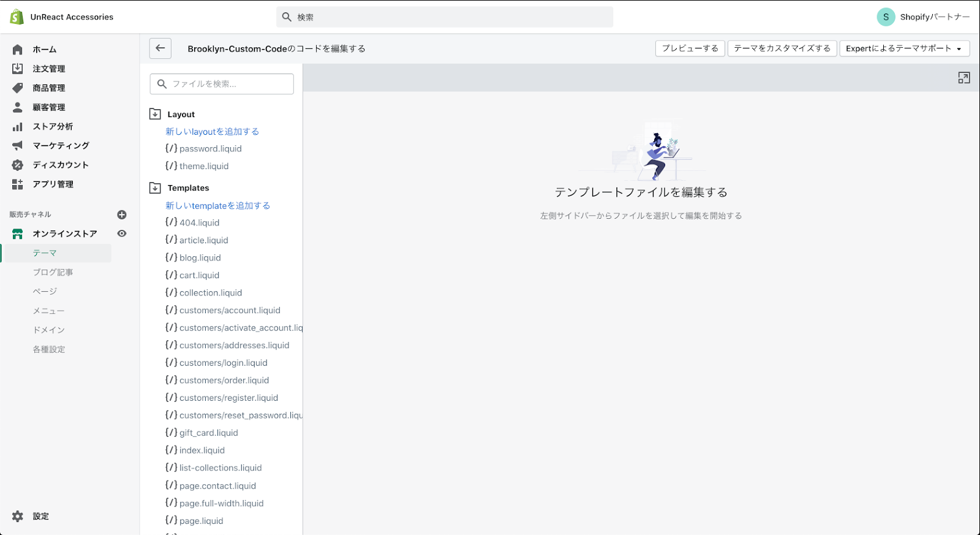Open theme.liquid file
The width and height of the screenshot is (980, 535).
coord(203,166)
